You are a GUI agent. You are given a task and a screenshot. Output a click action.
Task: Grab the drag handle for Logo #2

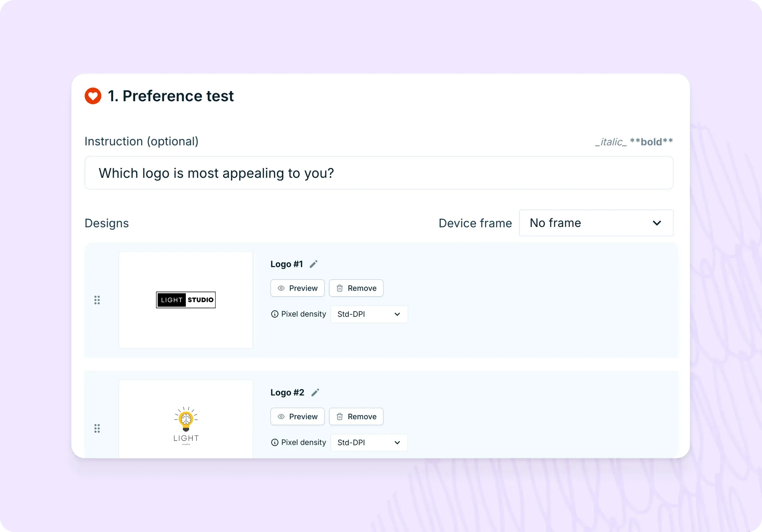(97, 429)
